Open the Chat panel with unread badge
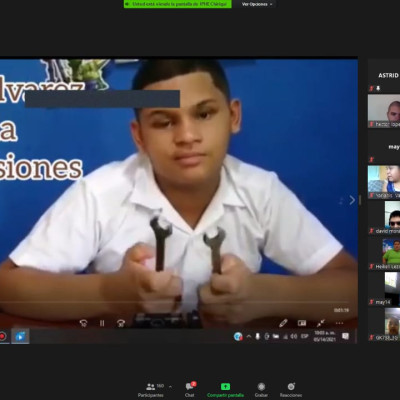400x400 pixels. pyautogui.click(x=190, y=390)
